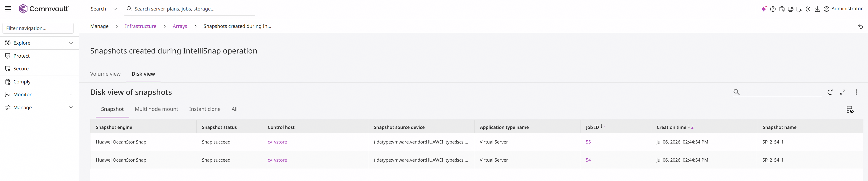Sort by Snapshot name column header
Screen dimensions: 868x181
(x=779, y=127)
